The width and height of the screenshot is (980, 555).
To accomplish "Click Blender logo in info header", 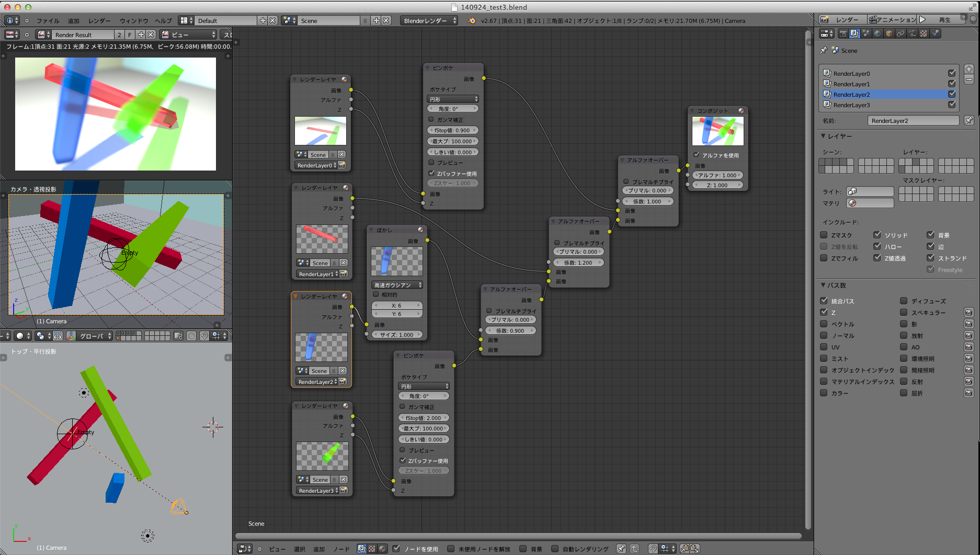I will (472, 20).
